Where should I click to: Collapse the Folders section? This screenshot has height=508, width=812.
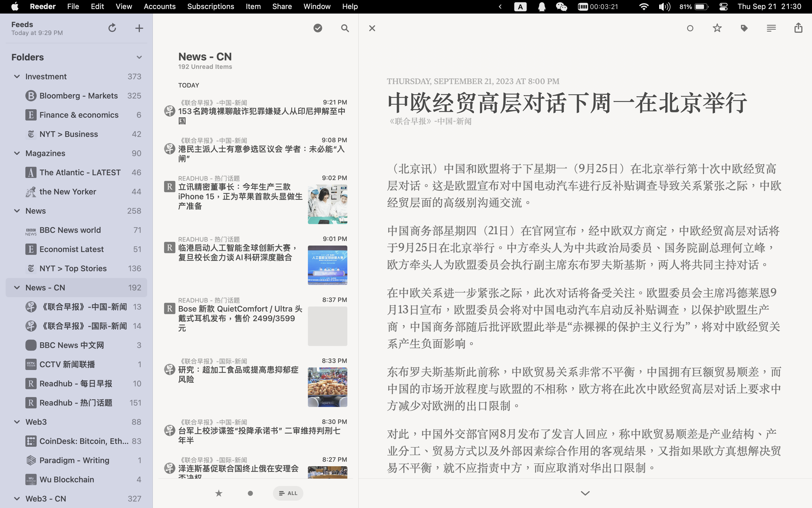coord(139,57)
